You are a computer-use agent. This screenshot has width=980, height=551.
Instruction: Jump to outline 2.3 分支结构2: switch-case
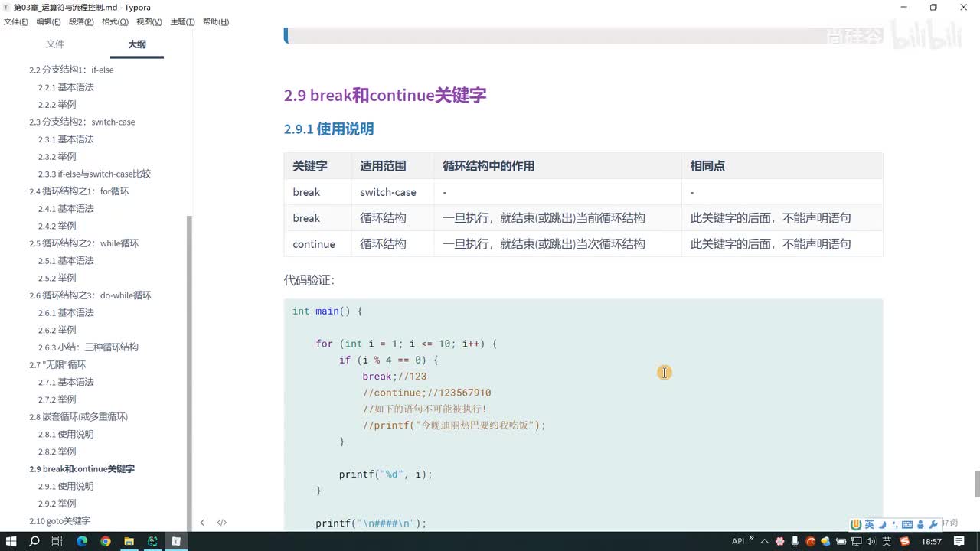tap(82, 122)
